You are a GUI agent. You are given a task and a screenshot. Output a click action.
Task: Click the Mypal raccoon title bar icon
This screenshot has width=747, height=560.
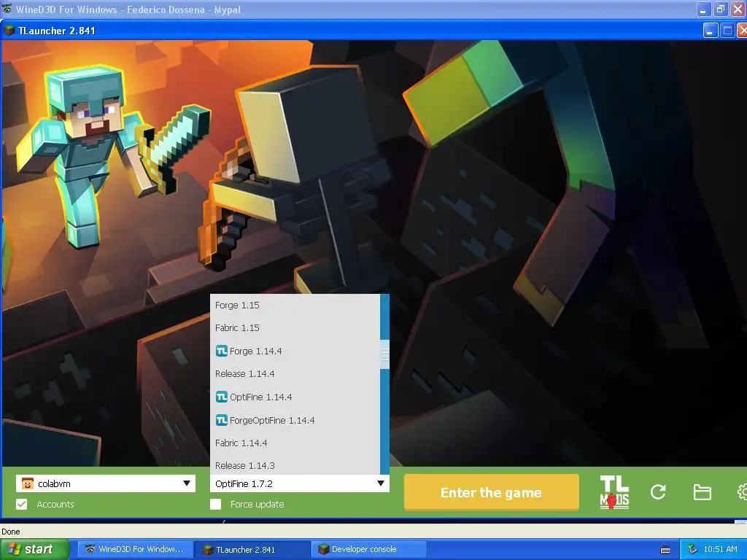coord(7,9)
